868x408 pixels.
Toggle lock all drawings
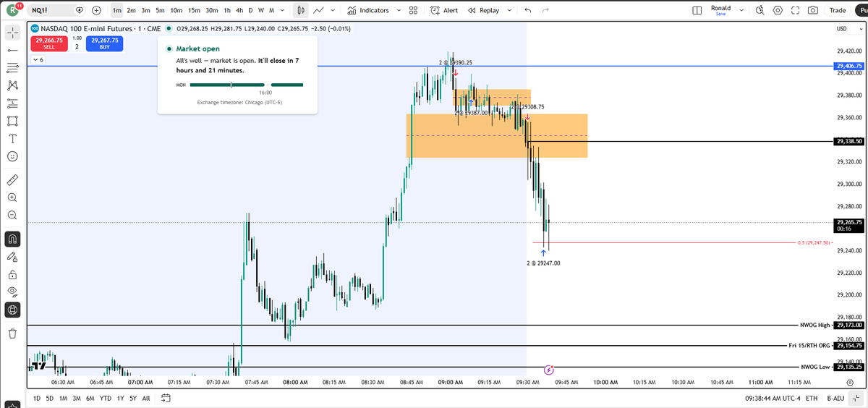[x=12, y=274]
